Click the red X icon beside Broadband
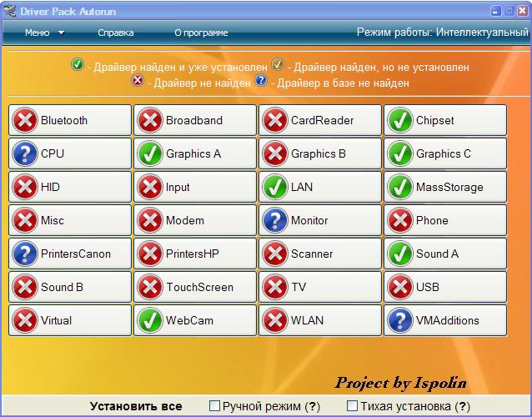This screenshot has width=532, height=417. [x=150, y=120]
